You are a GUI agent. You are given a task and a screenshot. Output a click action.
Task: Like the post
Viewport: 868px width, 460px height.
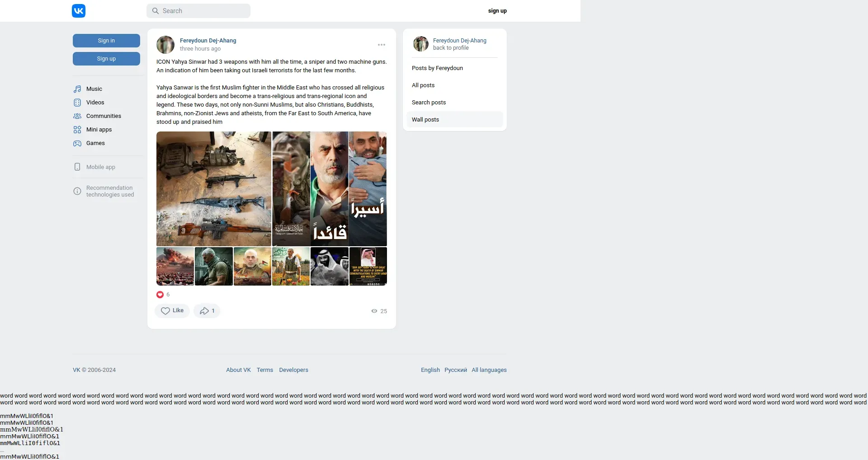click(x=172, y=311)
